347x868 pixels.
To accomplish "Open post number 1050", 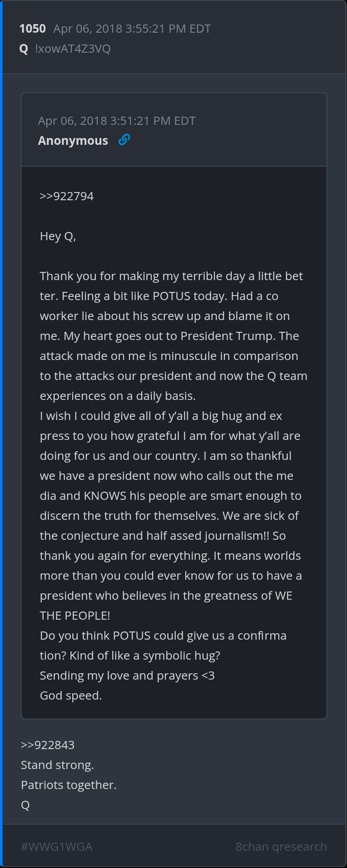I will (33, 29).
